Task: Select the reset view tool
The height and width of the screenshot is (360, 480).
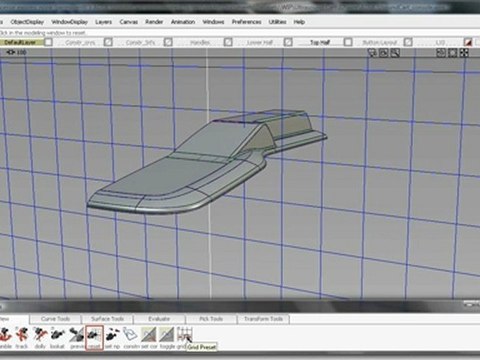Action: pyautogui.click(x=94, y=338)
